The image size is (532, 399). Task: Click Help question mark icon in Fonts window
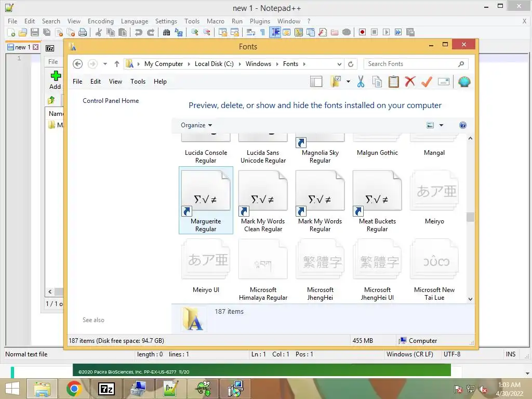pyautogui.click(x=463, y=125)
